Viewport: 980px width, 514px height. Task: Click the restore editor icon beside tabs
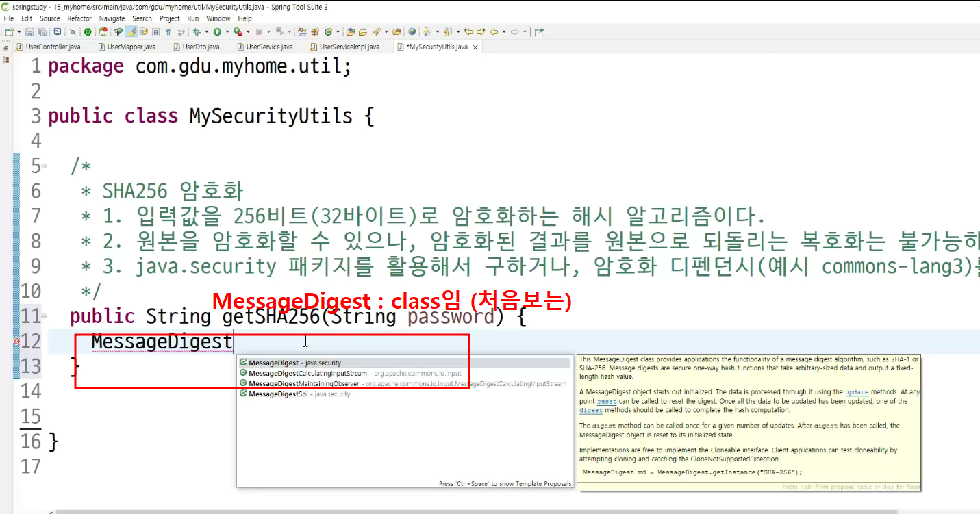(x=7, y=47)
